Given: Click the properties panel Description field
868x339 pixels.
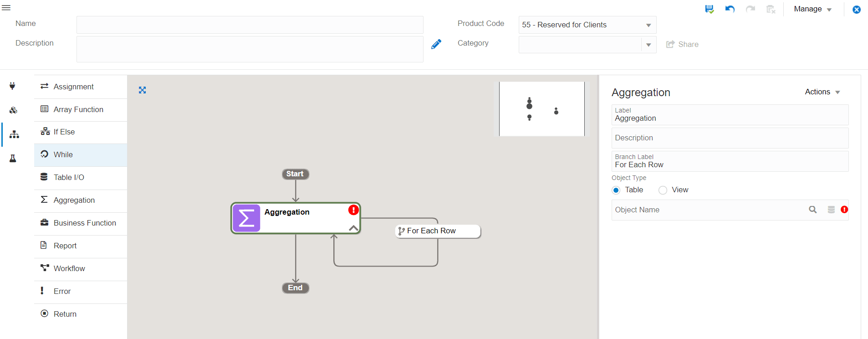Looking at the screenshot, I should (730, 138).
